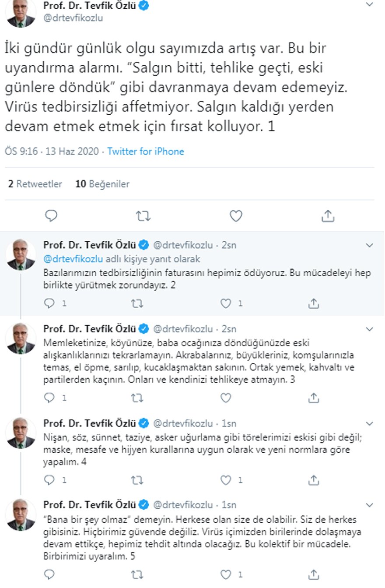Retweet the reply about nişan and sünnet

click(x=138, y=480)
